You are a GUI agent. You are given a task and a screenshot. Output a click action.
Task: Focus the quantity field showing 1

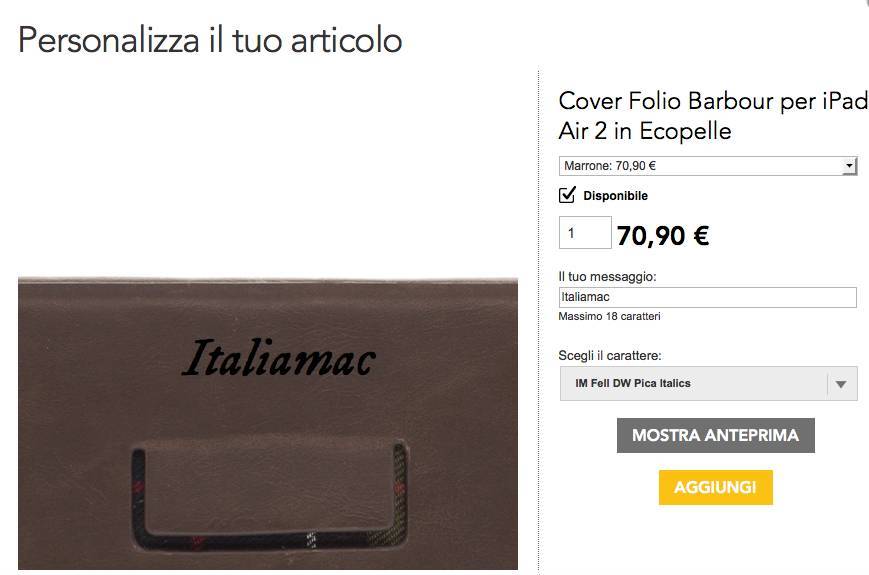pyautogui.click(x=585, y=233)
